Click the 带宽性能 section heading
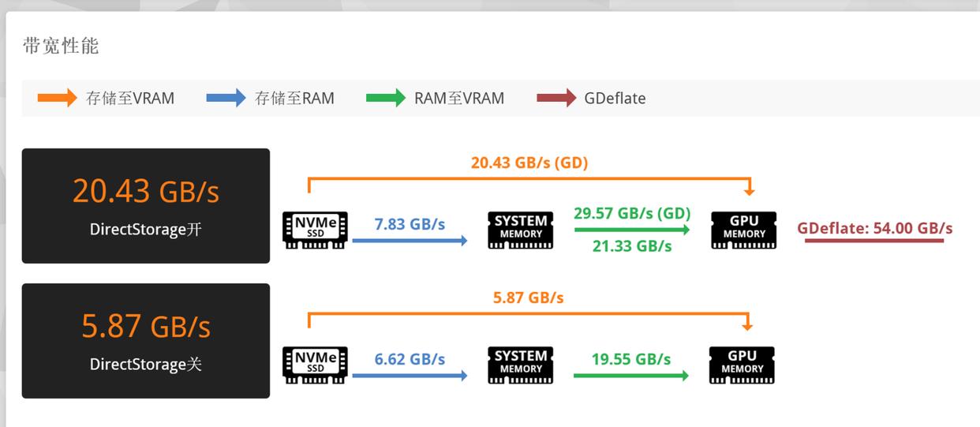The height and width of the screenshot is (427, 980). click(61, 46)
